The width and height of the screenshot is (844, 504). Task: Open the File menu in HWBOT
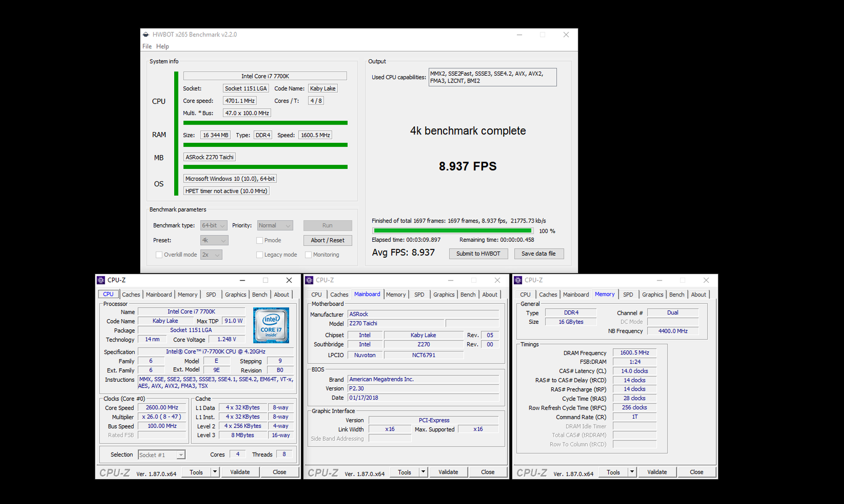pyautogui.click(x=147, y=46)
